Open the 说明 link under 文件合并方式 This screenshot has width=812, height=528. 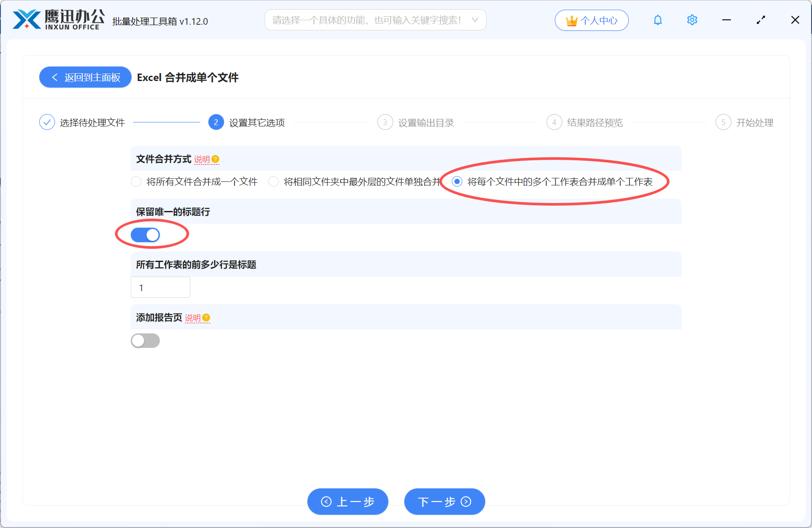tap(201, 159)
